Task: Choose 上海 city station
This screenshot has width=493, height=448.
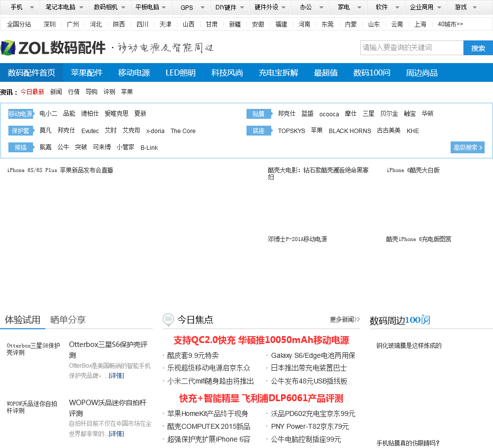Action: (x=420, y=24)
